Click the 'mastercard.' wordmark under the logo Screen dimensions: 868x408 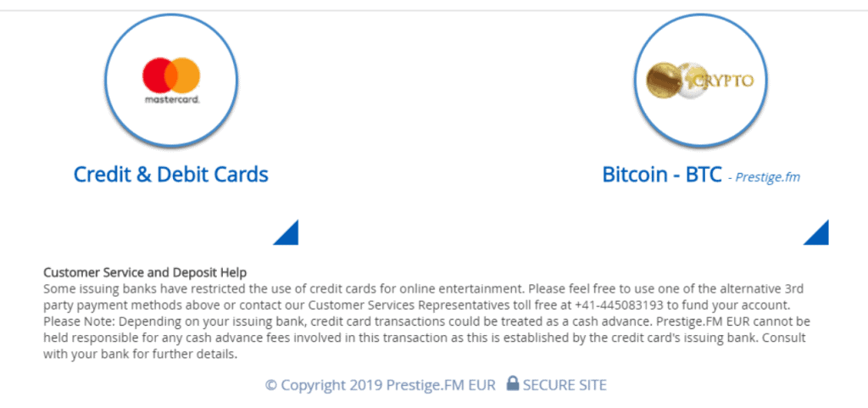coord(171,100)
